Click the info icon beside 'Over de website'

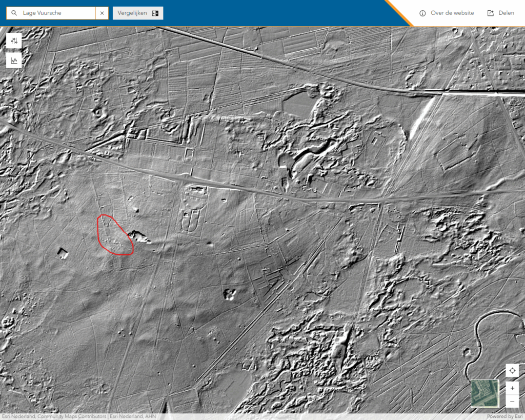(x=423, y=13)
